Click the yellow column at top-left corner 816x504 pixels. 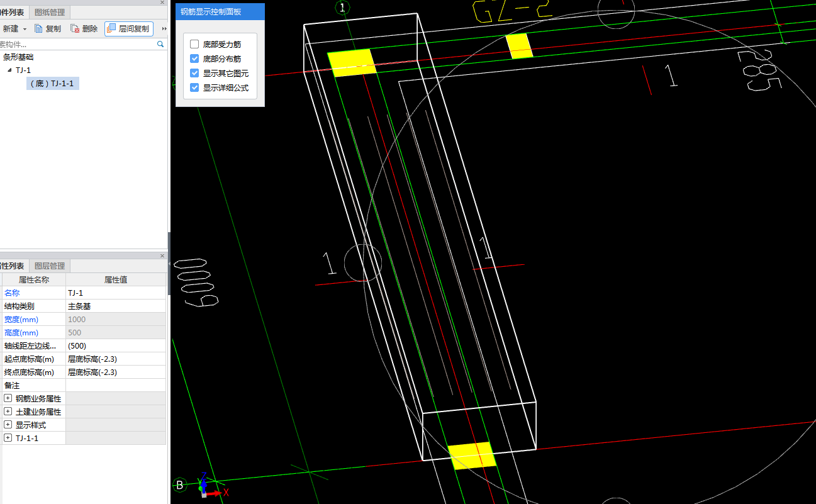[x=352, y=63]
